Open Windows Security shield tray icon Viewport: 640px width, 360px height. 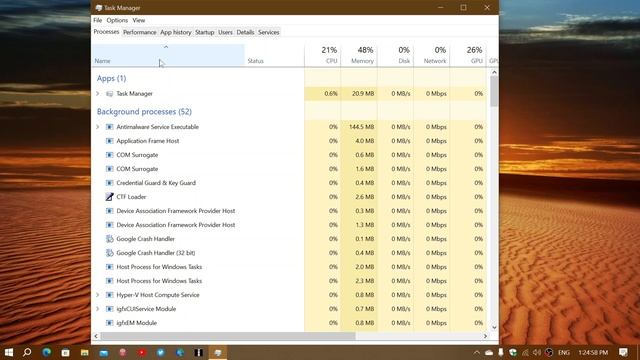(513, 352)
